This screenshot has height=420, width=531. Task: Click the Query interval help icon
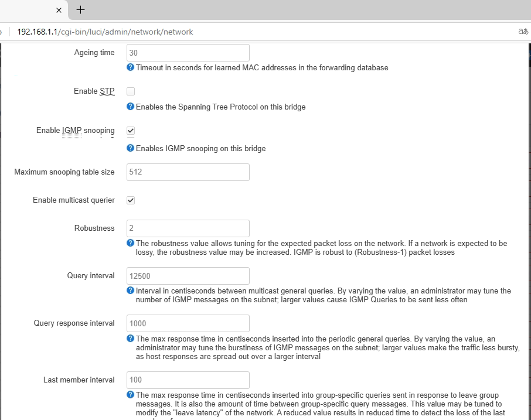point(130,290)
